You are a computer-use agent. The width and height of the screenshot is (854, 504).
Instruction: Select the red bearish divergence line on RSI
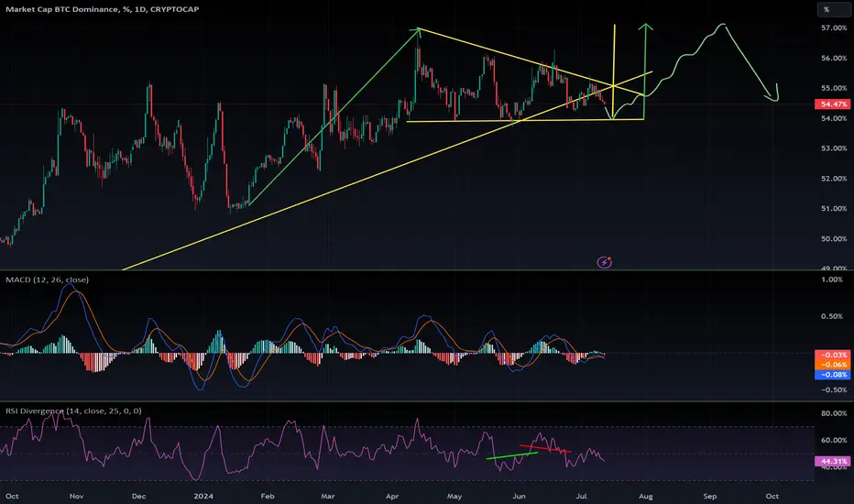pos(545,449)
